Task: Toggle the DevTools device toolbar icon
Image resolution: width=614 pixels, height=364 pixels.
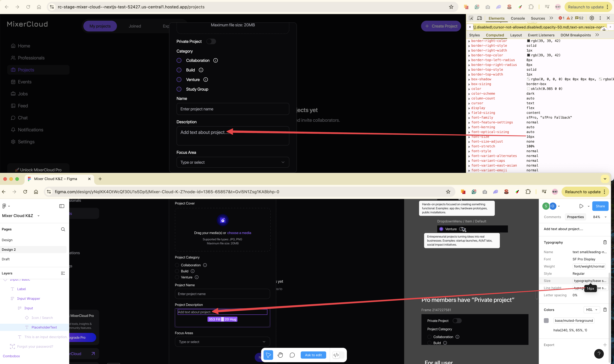Action: click(479, 18)
